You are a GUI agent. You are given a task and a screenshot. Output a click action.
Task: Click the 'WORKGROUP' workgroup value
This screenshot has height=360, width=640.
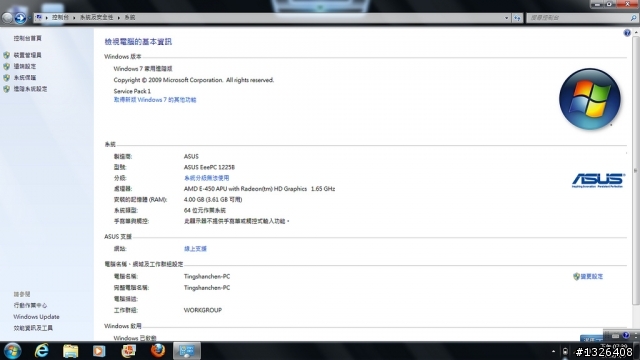[x=203, y=310]
